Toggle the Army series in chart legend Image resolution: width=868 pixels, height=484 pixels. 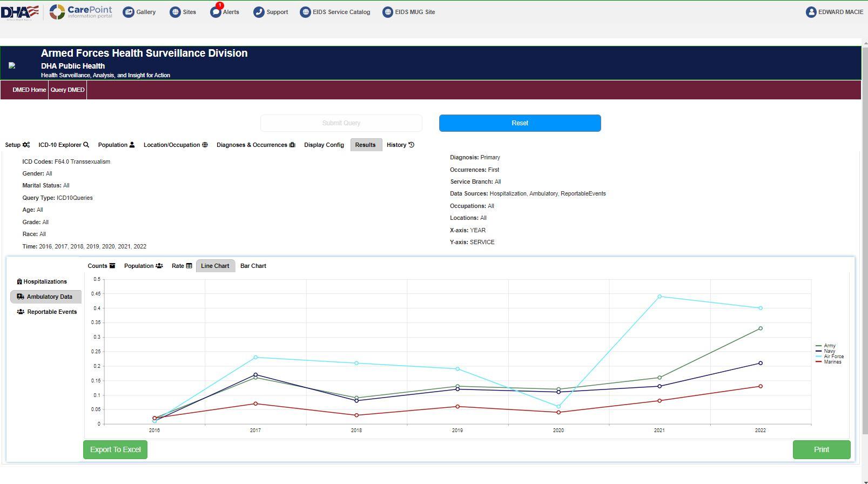click(x=826, y=346)
